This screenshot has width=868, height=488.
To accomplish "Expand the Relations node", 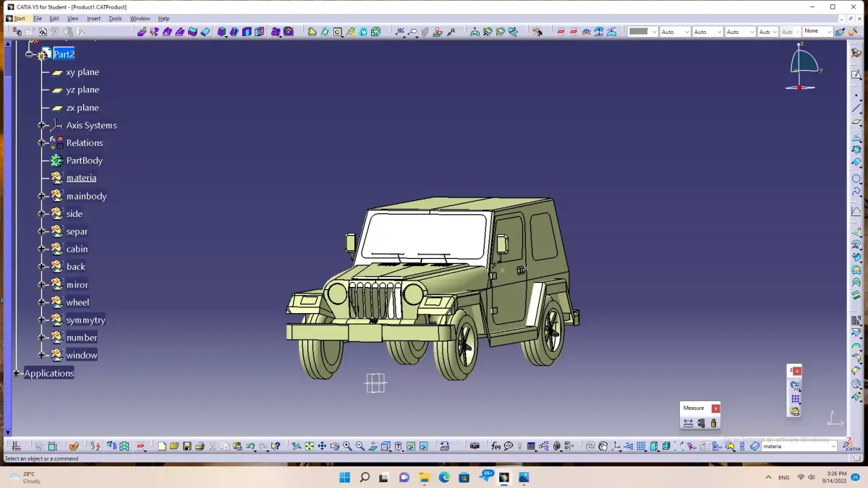I will [41, 143].
